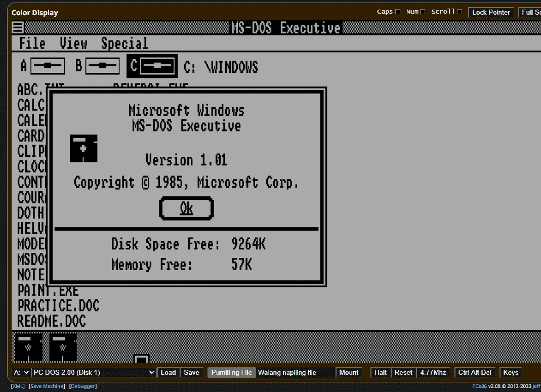Restore the leftmost minimized disk icon
Image resolution: width=541 pixels, height=392 pixels.
29,347
